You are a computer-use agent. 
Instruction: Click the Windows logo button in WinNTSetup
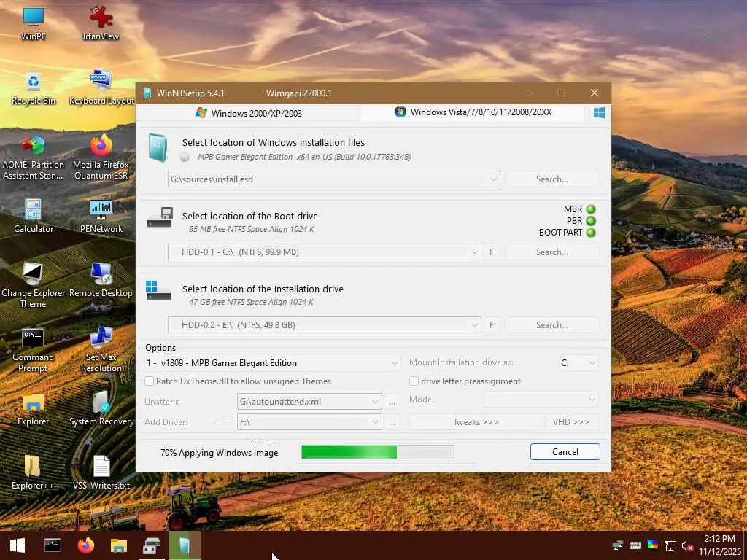[600, 112]
